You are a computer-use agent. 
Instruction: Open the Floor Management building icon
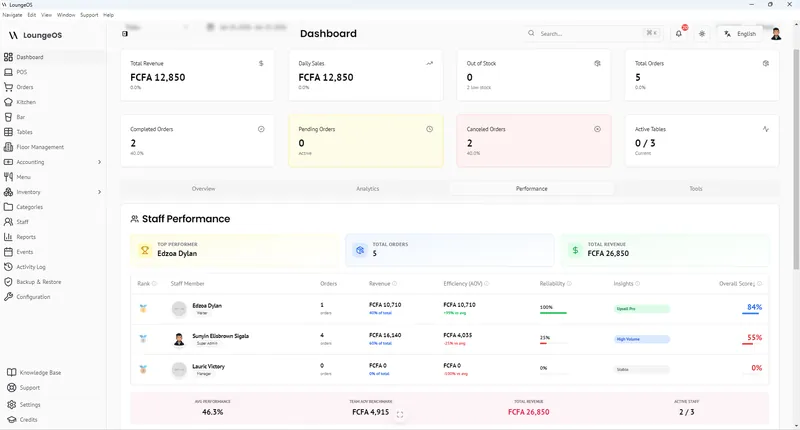[8, 147]
